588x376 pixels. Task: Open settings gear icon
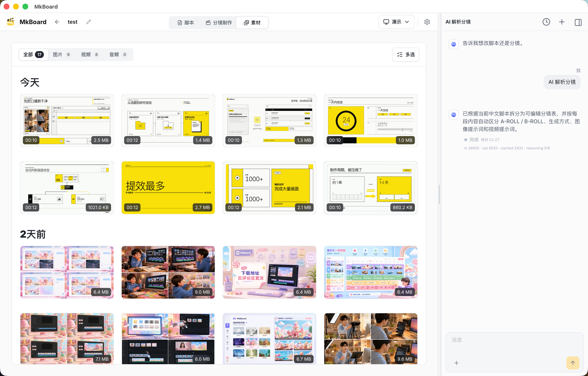(x=427, y=22)
